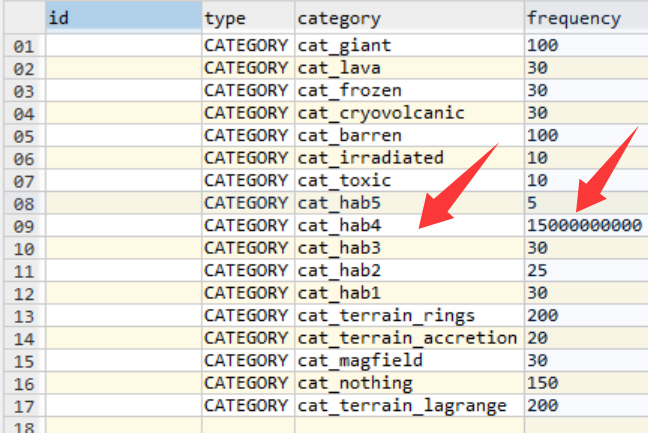Click the cat_magfield category cell
Screen dimensions: 648x433
click(410, 361)
